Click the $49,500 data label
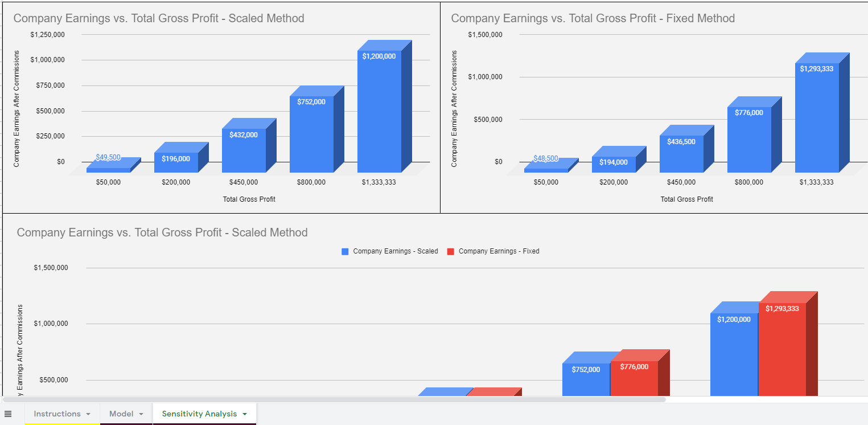 [108, 157]
